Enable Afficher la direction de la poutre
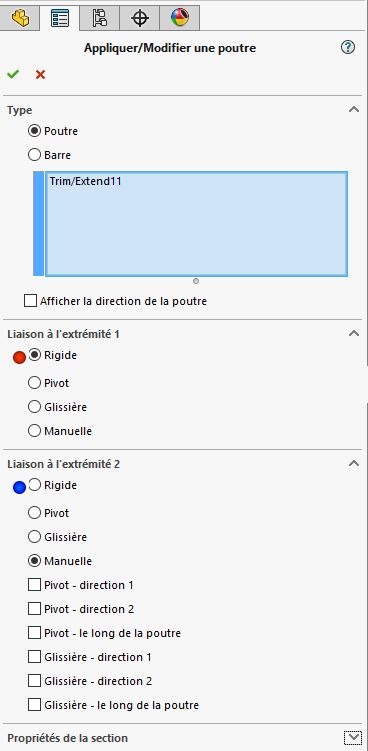The image size is (368, 751). [x=30, y=301]
